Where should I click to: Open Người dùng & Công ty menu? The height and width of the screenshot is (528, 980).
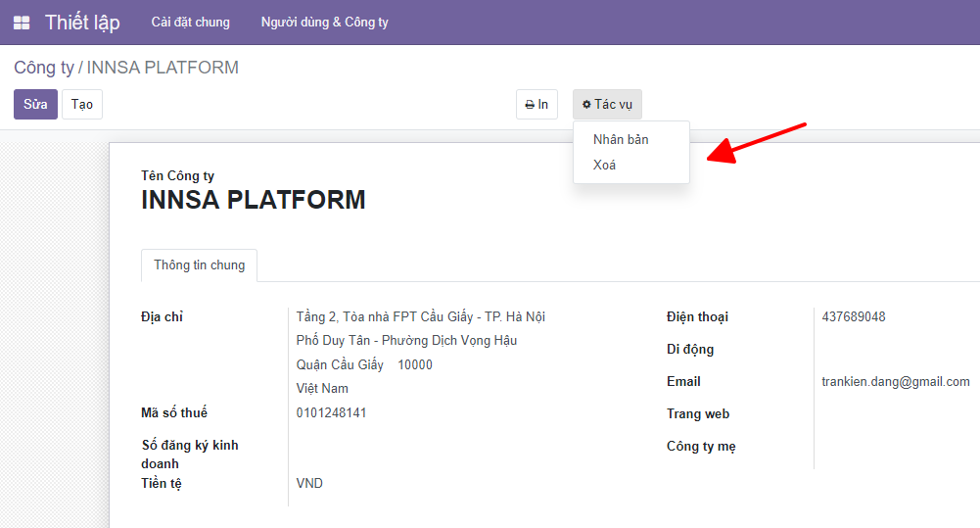point(324,22)
